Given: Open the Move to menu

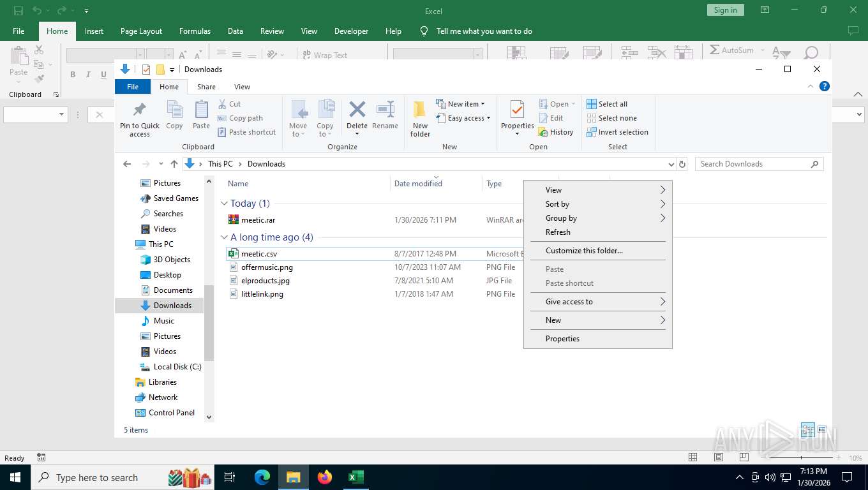Looking at the screenshot, I should point(298,119).
